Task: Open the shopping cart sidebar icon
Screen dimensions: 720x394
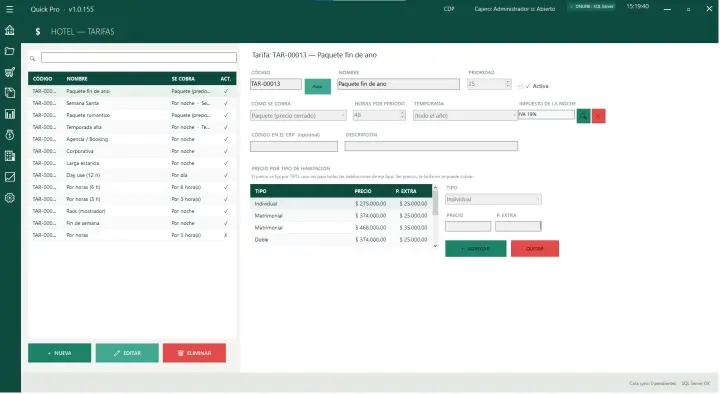Action: [10, 72]
